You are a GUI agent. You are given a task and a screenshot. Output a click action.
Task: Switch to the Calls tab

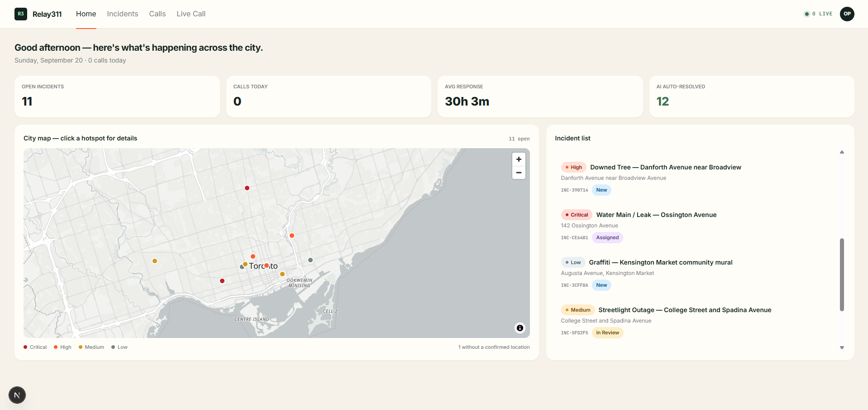(x=157, y=14)
